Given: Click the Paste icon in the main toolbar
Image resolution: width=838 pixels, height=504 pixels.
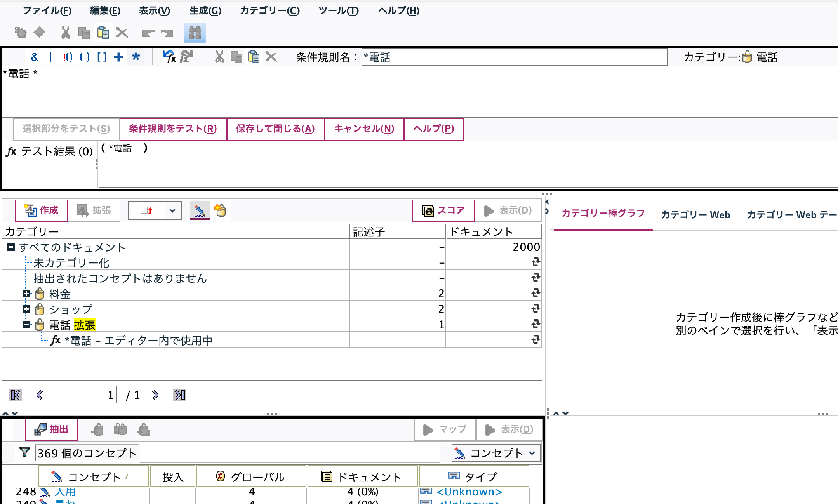Looking at the screenshot, I should tap(103, 33).
